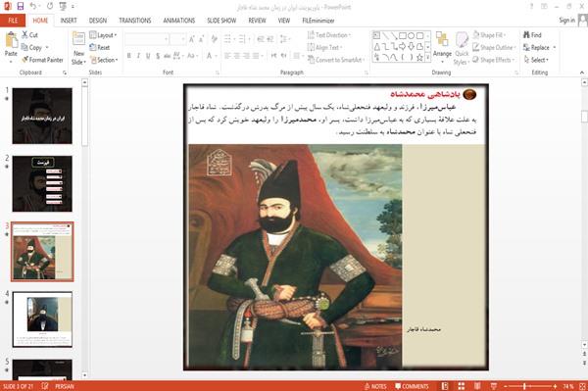Screen dimensions: 588x391
Task: Zoom out with the minus button
Action: tap(505, 386)
